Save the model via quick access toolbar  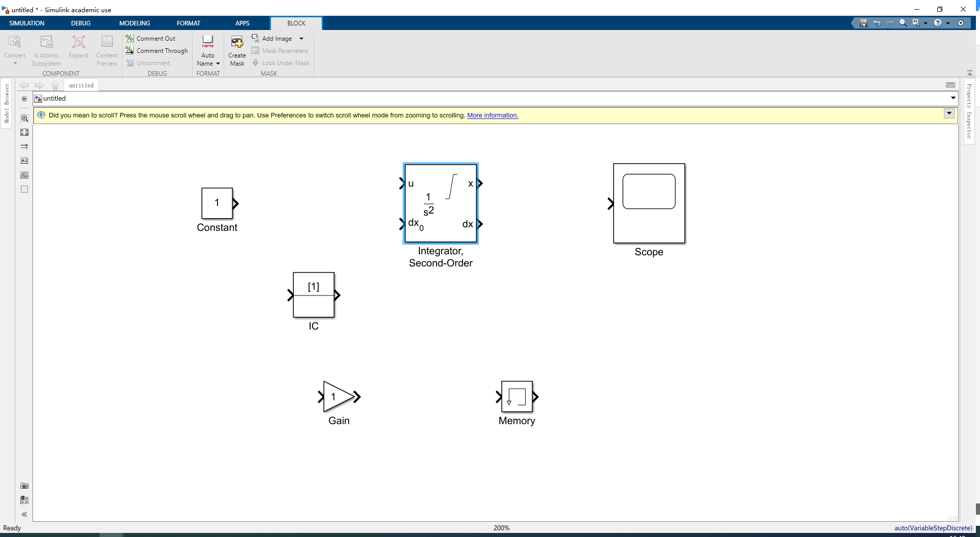(x=863, y=23)
